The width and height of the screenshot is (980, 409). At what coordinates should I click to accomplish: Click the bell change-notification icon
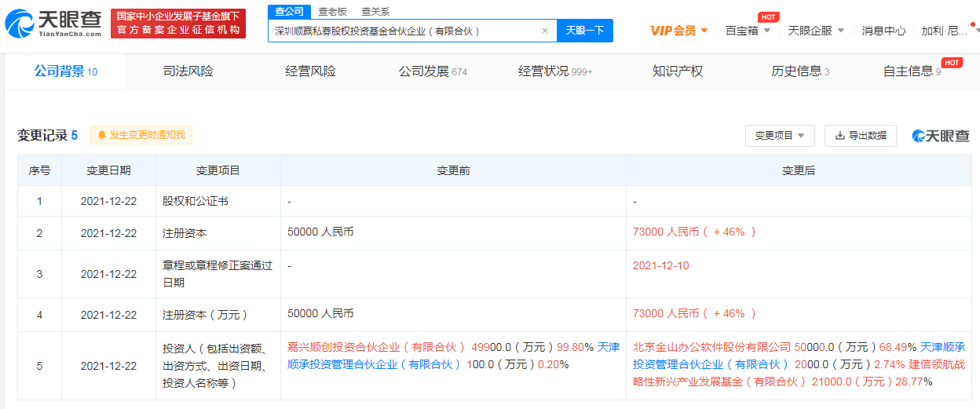click(x=101, y=135)
